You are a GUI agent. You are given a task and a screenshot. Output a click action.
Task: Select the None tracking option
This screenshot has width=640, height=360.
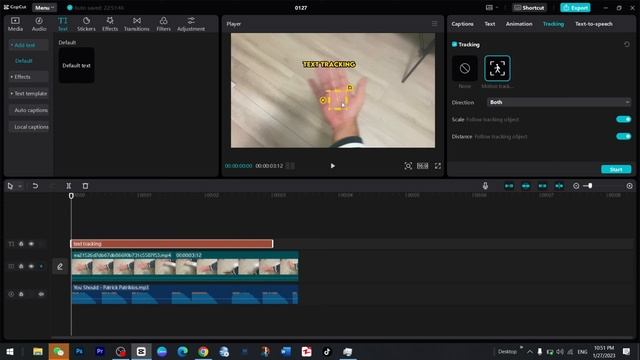(x=464, y=68)
